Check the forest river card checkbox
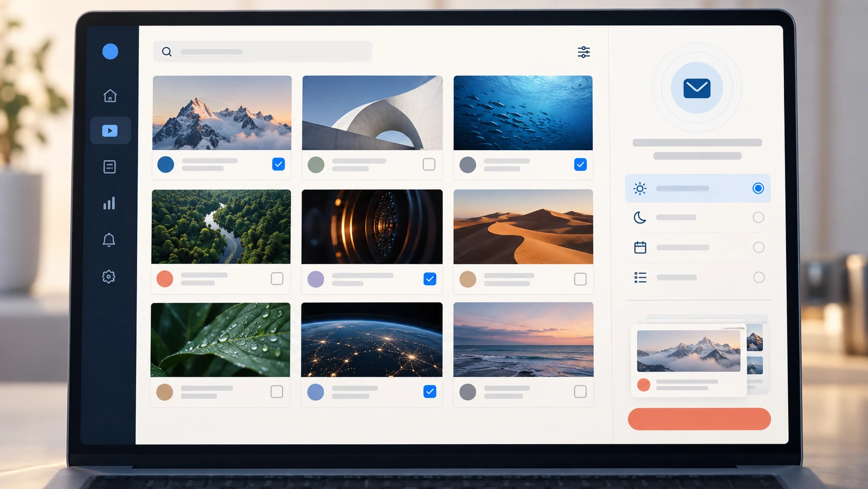 coord(277,279)
